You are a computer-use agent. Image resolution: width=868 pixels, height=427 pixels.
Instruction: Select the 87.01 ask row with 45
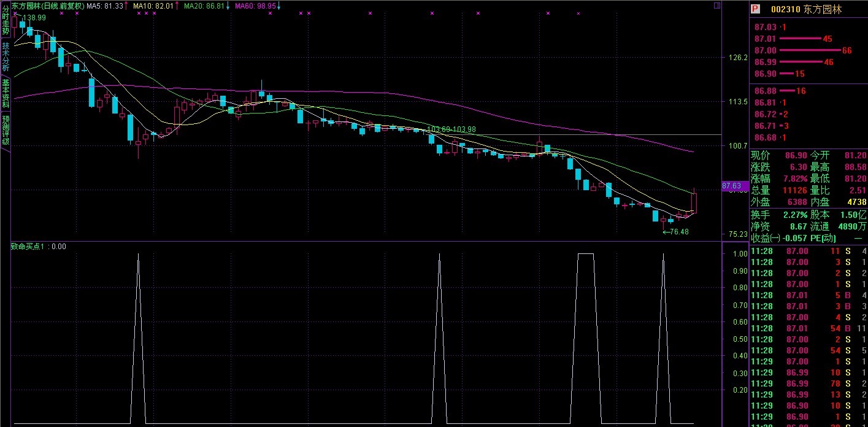click(x=808, y=39)
